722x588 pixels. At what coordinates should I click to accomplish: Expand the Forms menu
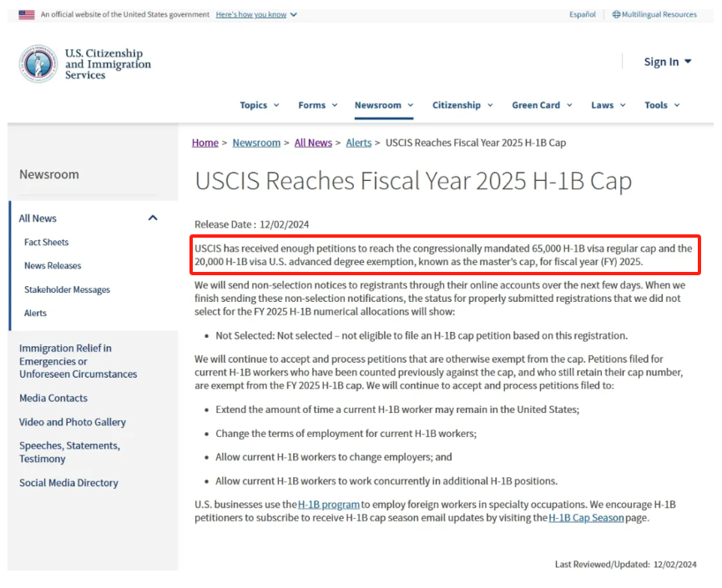(x=318, y=105)
